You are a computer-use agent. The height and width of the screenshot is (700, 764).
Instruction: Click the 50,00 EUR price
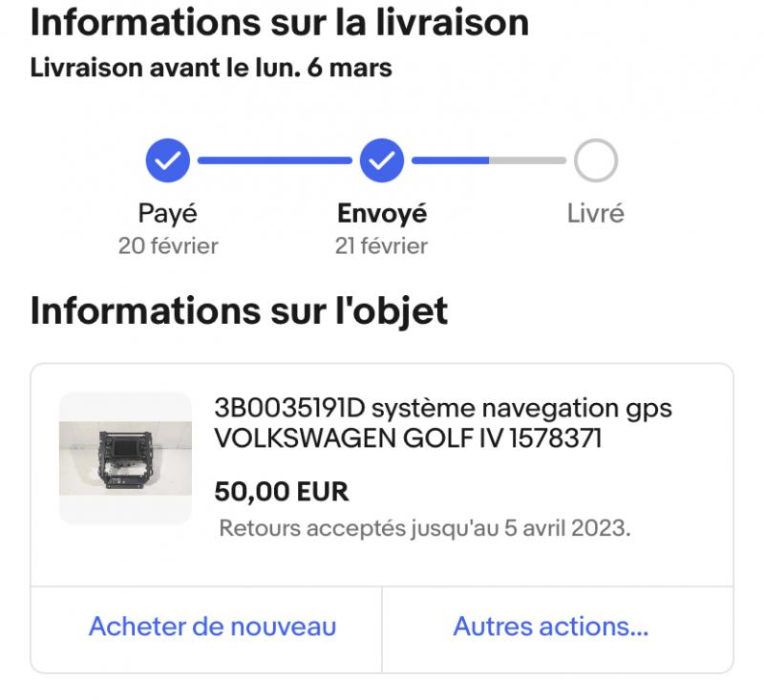point(282,491)
